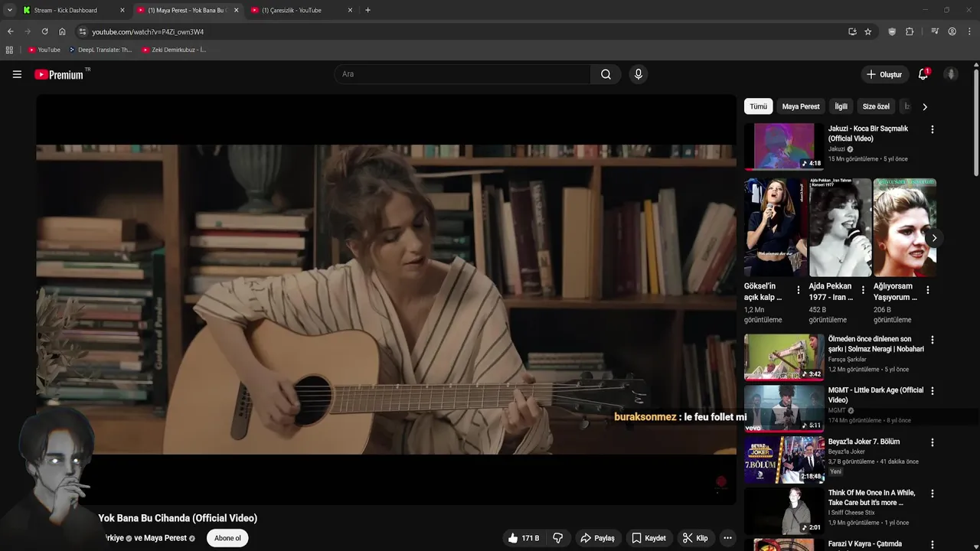Click the address bar URL

[148, 31]
